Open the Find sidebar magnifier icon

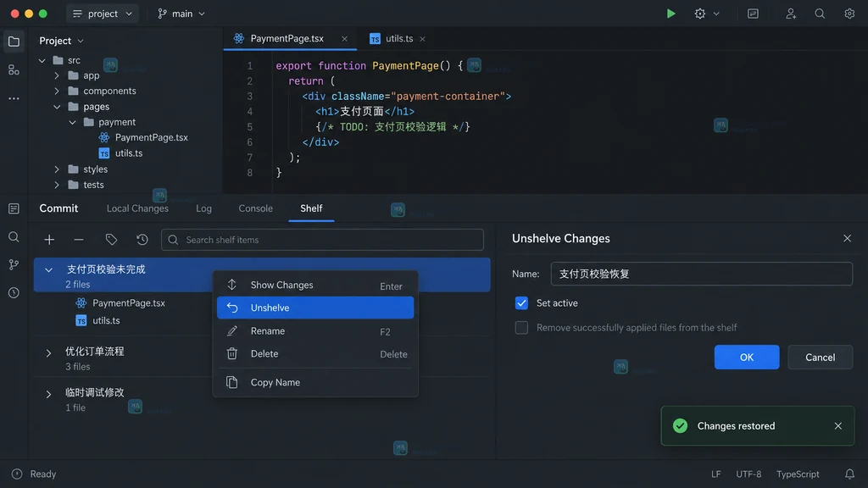coord(14,237)
